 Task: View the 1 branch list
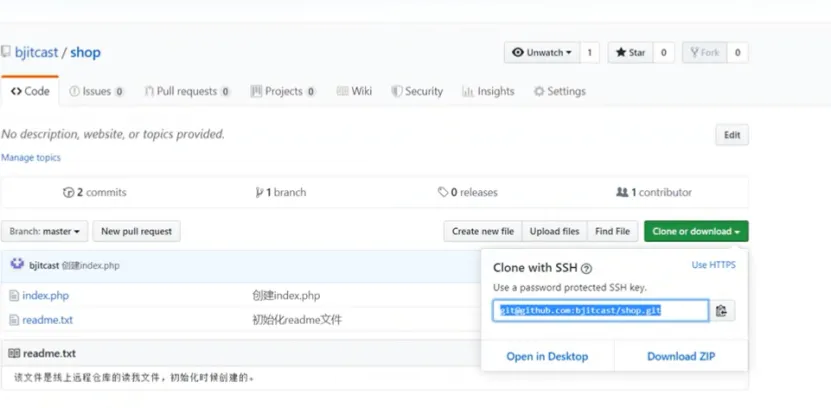pyautogui.click(x=280, y=192)
